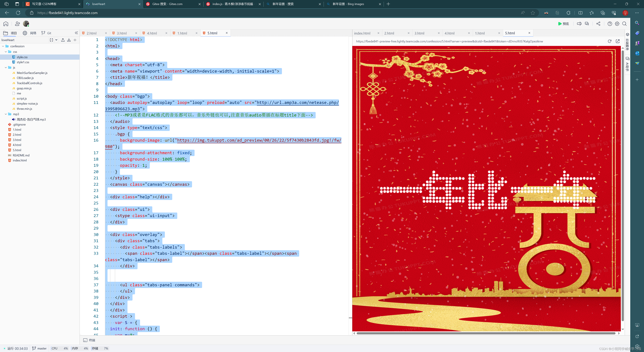
Task: Collapse the css folder
Action: coord(6,52)
